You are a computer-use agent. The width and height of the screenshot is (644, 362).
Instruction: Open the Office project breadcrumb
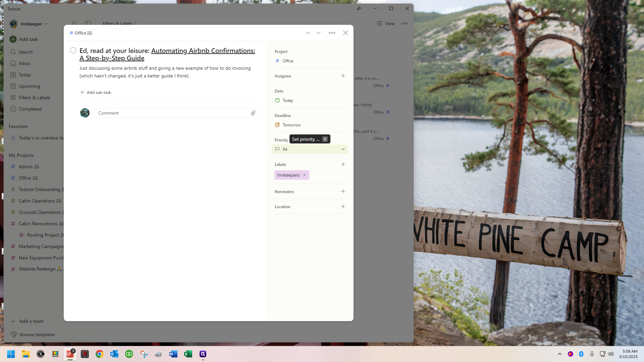[x=81, y=33]
